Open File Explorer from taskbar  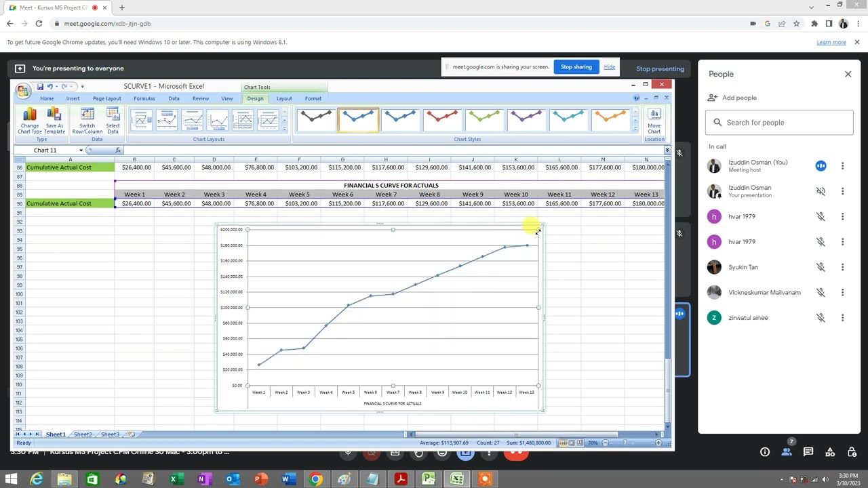[64, 480]
